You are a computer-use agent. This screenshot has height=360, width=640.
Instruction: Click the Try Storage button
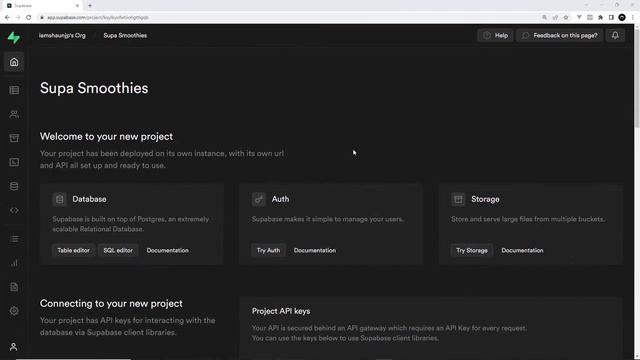(472, 250)
